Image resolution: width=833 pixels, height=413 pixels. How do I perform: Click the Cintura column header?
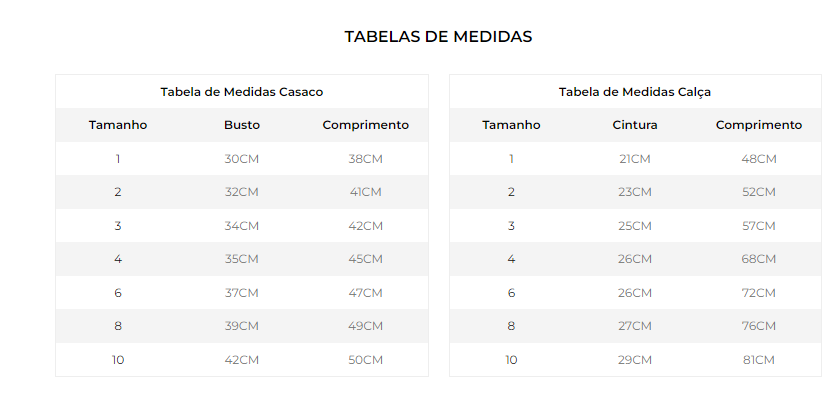[x=635, y=125]
